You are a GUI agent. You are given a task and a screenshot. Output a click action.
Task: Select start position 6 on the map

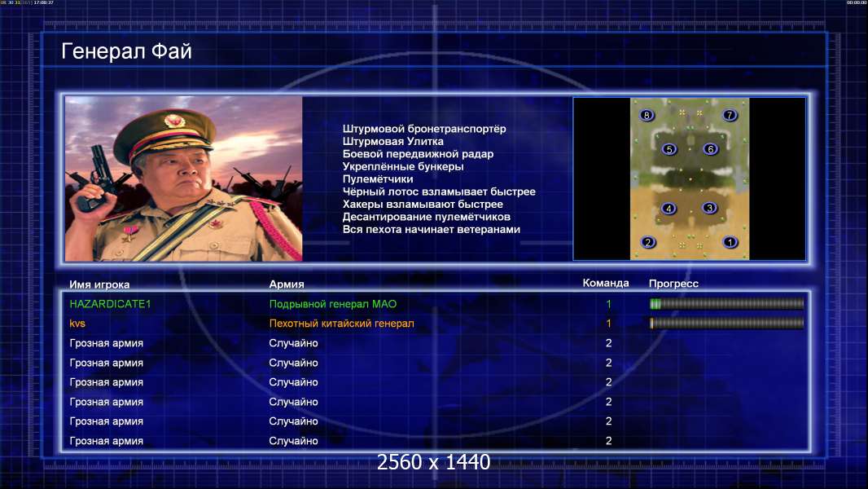coord(711,148)
